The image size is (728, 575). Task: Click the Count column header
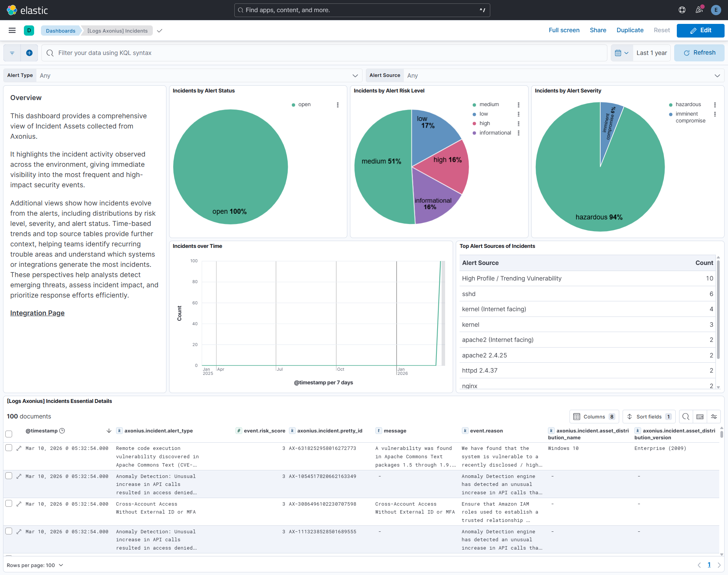point(704,263)
